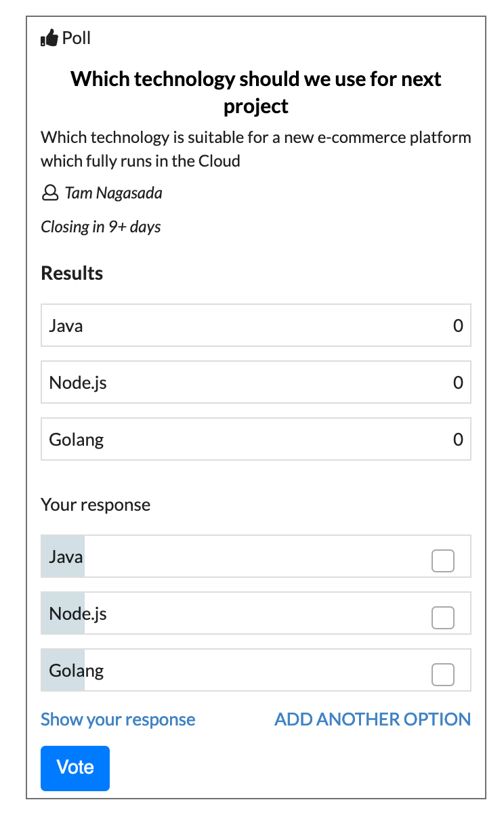Click the author name Tam Nagasada
Viewport: 504px width, 821px height.
tap(114, 194)
